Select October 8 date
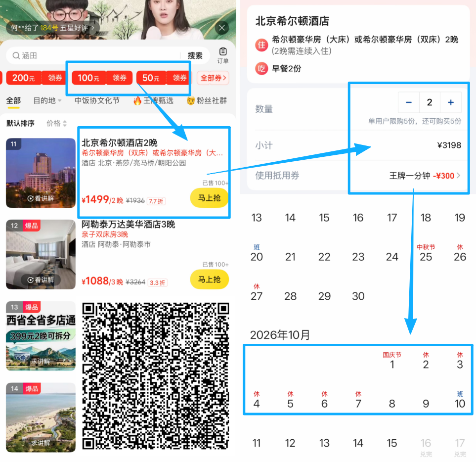The width and height of the screenshot is (476, 462). pyautogui.click(x=392, y=404)
